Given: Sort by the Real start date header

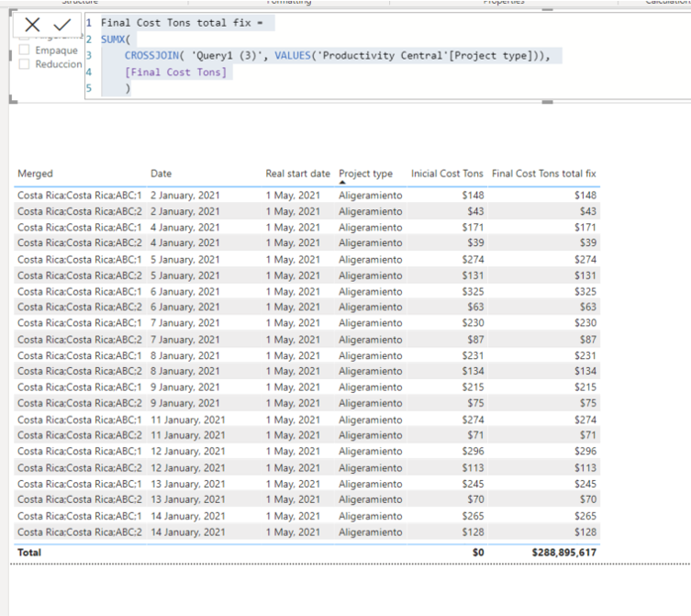Looking at the screenshot, I should (298, 174).
